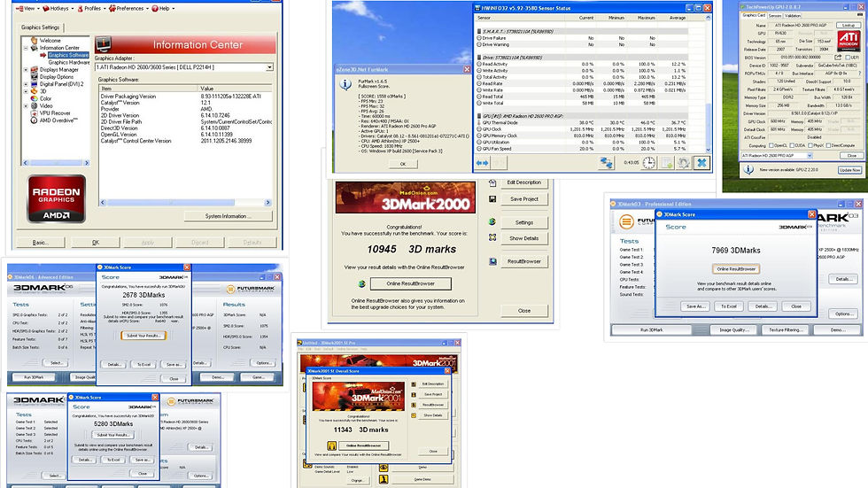
Task: Click Online ResultBrowser in 3DMark03 score dialog
Action: 736,269
